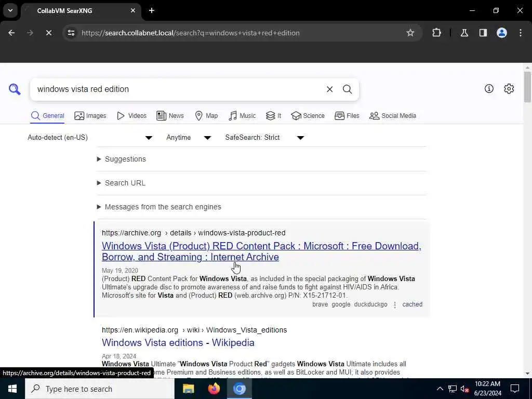The height and width of the screenshot is (399, 532).
Task: Open File Explorer from taskbar
Action: pos(188,389)
